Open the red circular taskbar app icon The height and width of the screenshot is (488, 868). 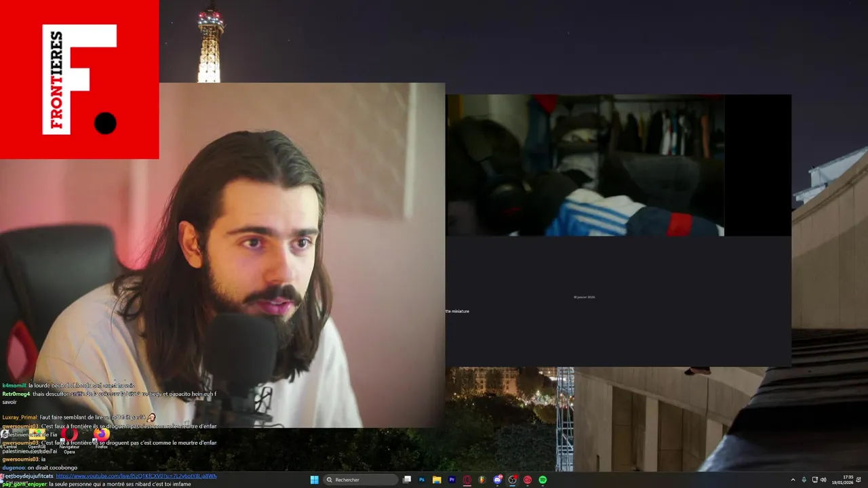[528, 480]
